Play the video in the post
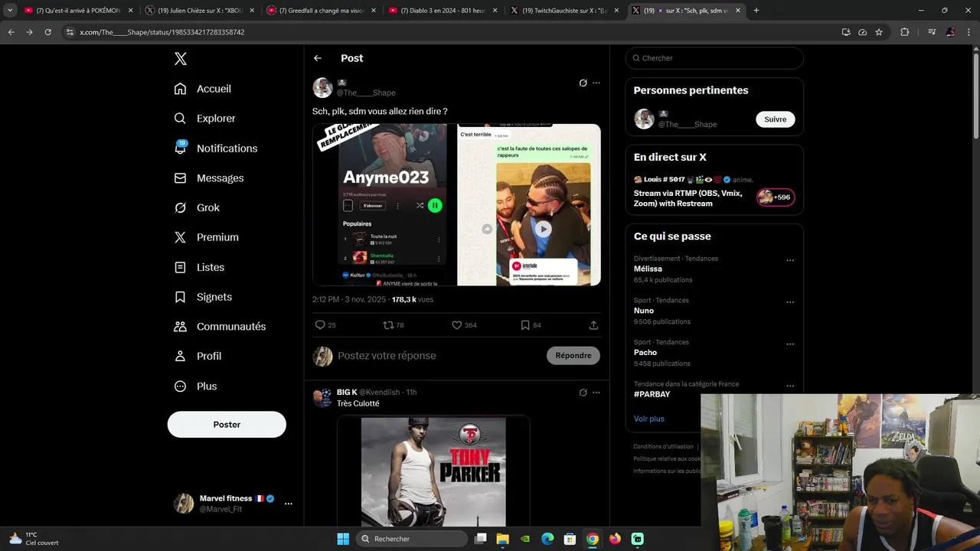This screenshot has width=980, height=551. [543, 228]
